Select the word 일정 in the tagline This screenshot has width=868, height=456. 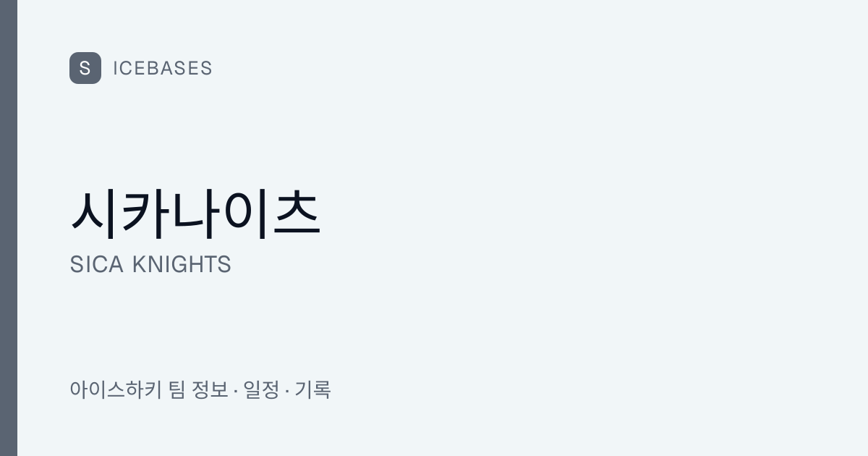(x=261, y=389)
